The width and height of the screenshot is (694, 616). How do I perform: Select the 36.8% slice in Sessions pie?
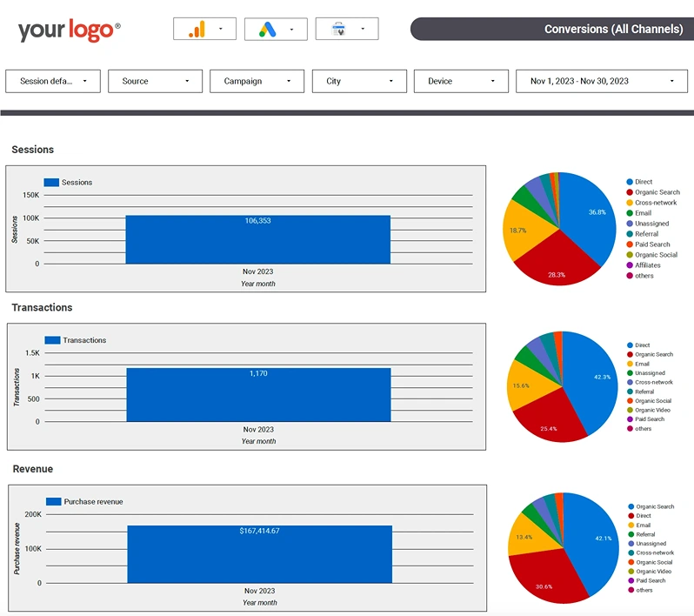click(x=589, y=217)
